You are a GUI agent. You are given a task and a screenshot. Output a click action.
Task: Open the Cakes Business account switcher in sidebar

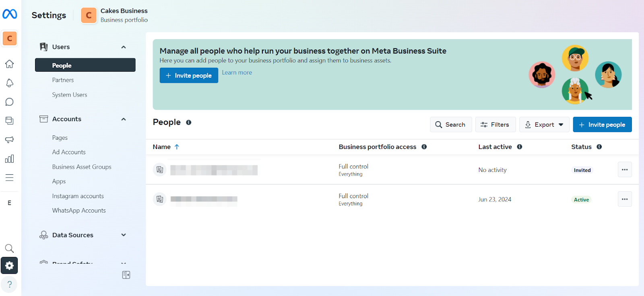pos(10,39)
